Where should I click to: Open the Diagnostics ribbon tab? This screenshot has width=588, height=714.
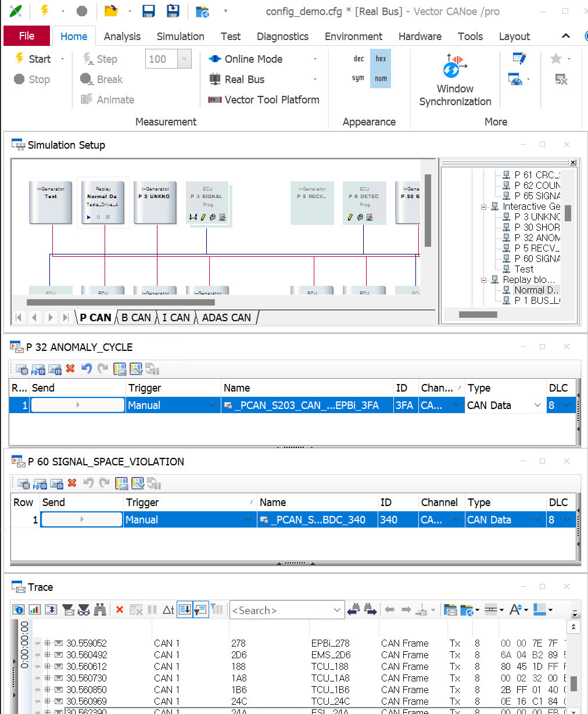click(x=282, y=36)
